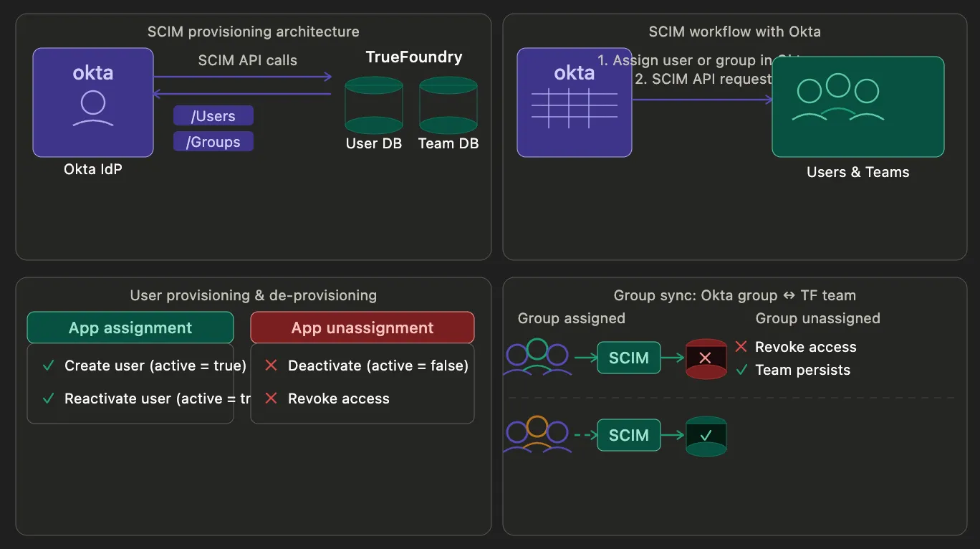The height and width of the screenshot is (549, 980).
Task: Click the Okta IdP caption
Action: tap(93, 170)
